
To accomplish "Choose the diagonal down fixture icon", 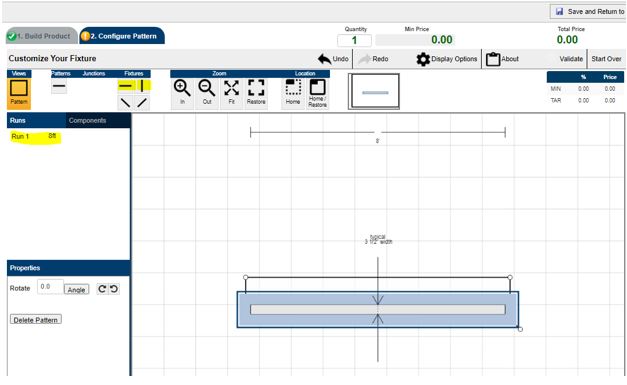I will click(126, 103).
